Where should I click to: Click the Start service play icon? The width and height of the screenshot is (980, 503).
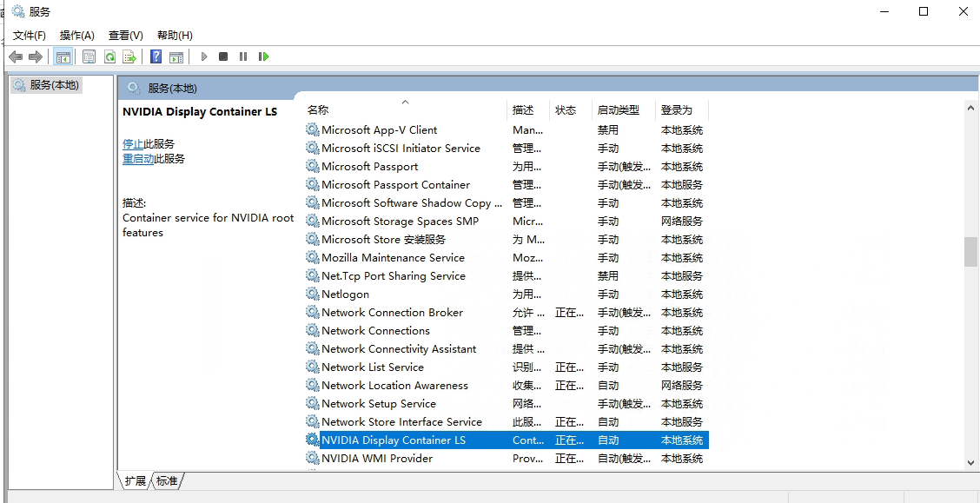point(204,56)
